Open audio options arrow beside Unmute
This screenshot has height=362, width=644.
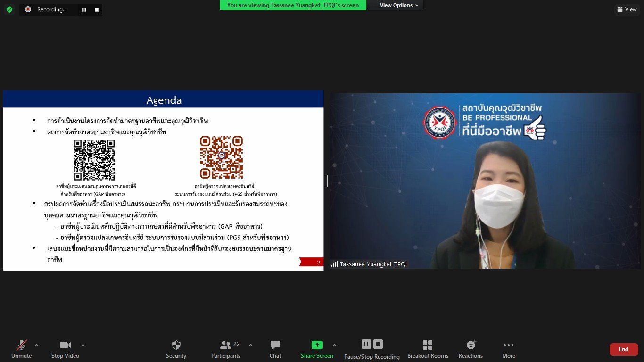37,345
